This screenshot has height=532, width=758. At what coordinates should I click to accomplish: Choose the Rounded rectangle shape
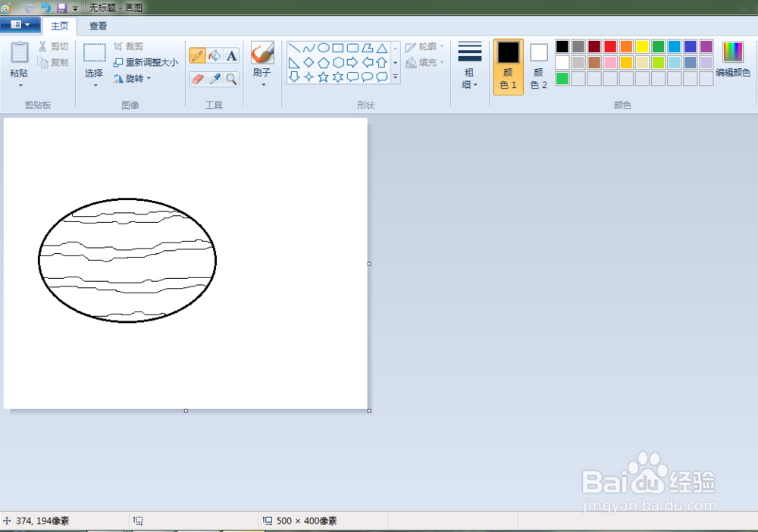point(353,48)
